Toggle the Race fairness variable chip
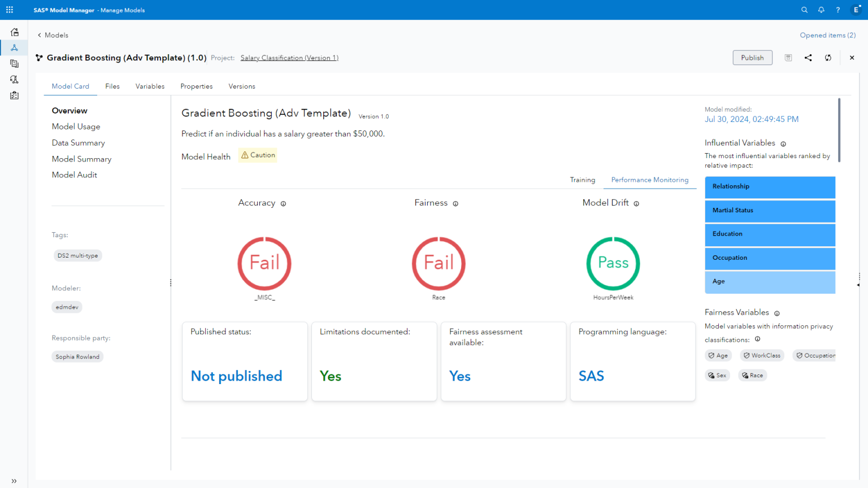Viewport: 868px width, 488px height. tap(752, 375)
